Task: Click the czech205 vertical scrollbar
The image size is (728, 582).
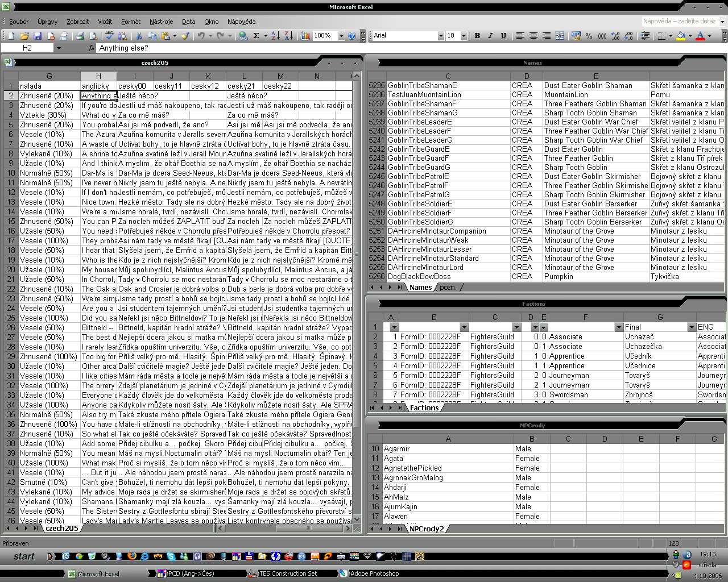Action: (358, 297)
